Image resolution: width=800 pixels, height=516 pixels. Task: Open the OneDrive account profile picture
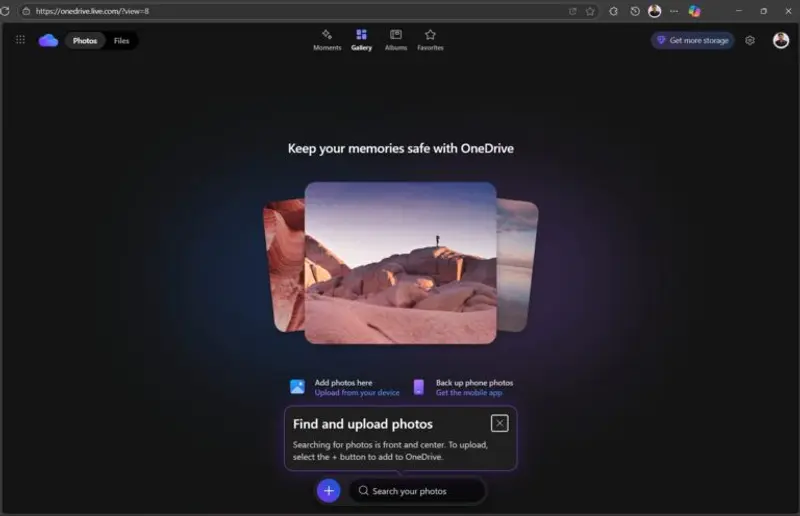click(781, 40)
